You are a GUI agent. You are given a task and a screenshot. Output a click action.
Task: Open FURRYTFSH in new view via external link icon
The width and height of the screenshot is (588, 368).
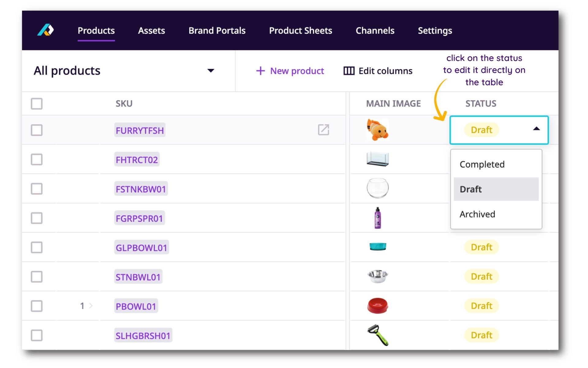tap(324, 130)
